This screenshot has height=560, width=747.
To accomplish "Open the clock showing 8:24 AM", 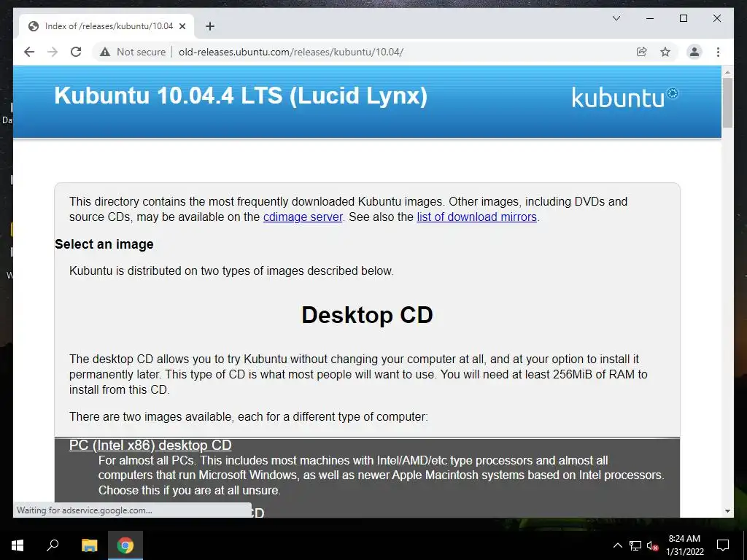I will [x=684, y=545].
